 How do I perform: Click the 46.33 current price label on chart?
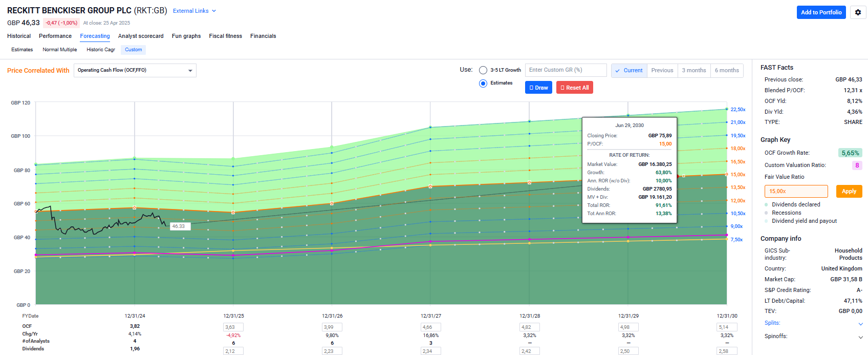pos(180,226)
